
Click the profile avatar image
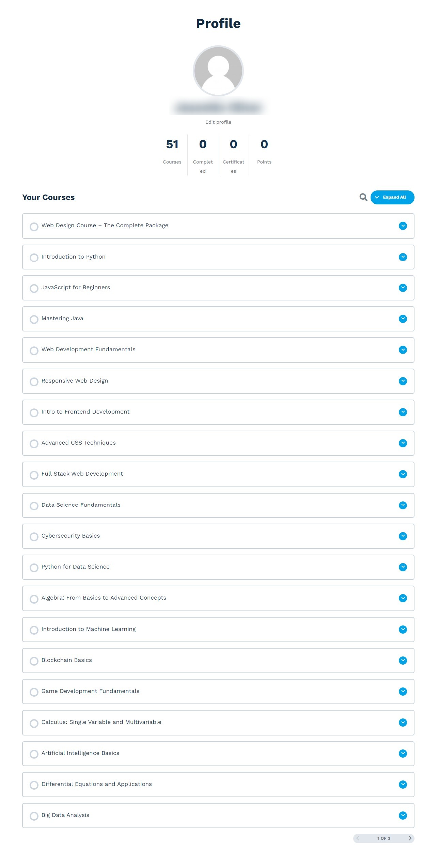tap(218, 71)
